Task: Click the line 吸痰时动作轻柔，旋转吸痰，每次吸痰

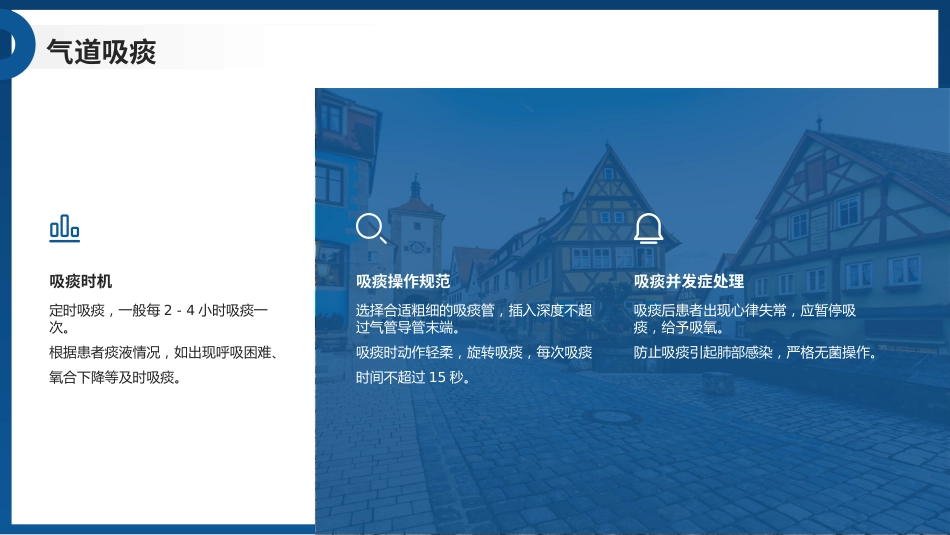Action: click(474, 352)
